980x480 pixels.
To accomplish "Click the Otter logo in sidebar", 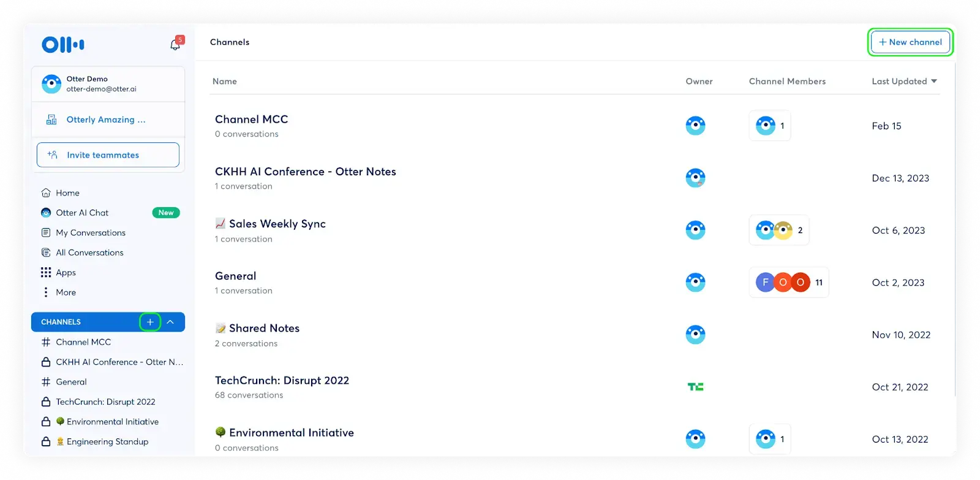I will (62, 45).
